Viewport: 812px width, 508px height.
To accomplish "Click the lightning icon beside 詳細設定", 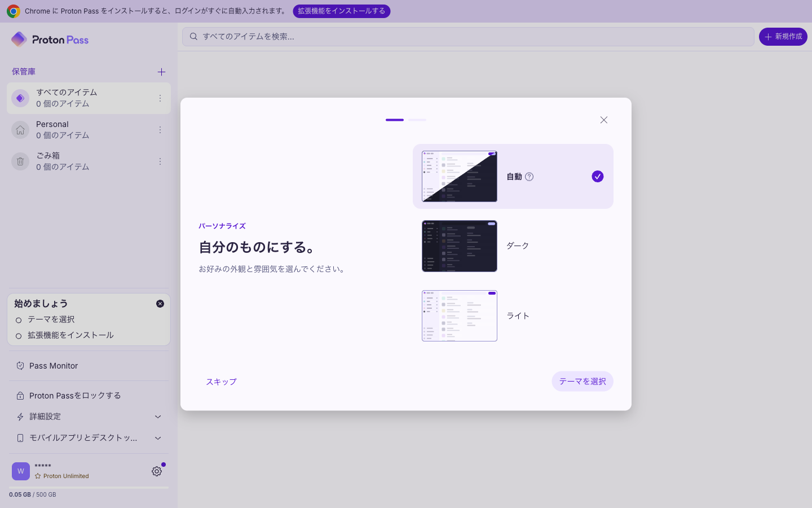I will (x=20, y=417).
